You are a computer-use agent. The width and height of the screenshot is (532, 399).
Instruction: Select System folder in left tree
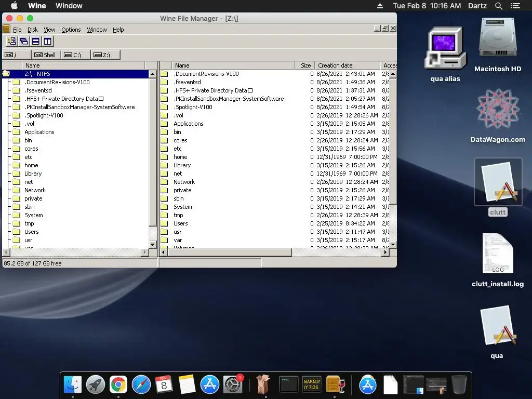[x=34, y=215]
